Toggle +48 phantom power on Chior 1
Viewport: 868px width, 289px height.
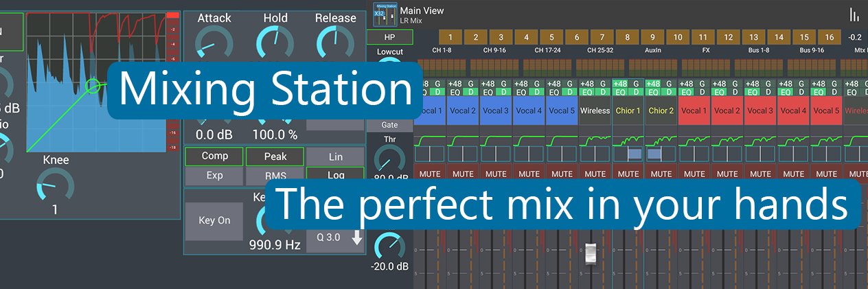coord(620,84)
